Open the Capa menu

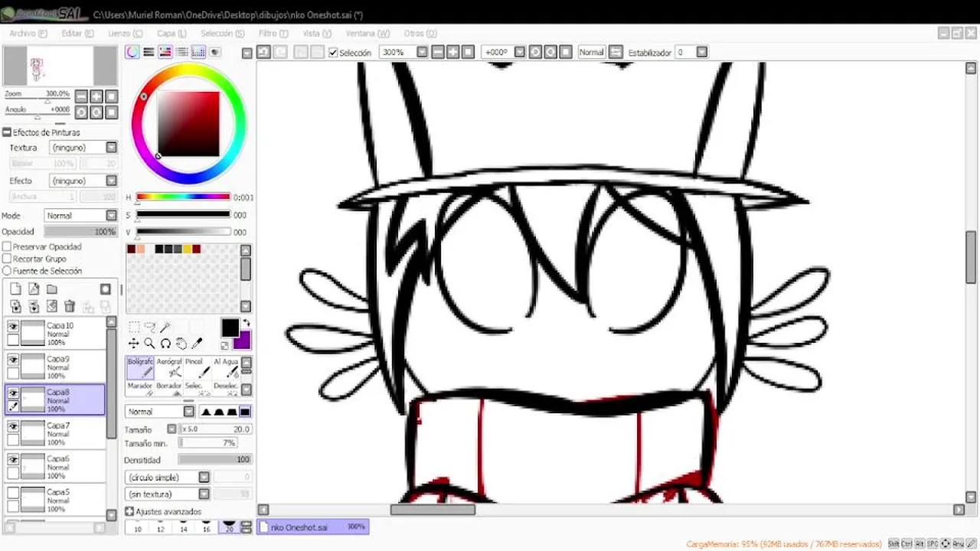(x=171, y=34)
